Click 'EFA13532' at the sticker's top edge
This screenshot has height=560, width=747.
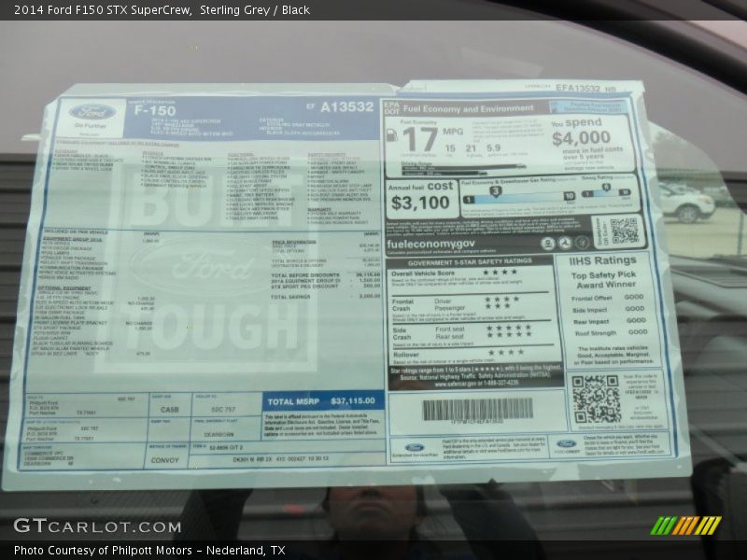pos(578,88)
